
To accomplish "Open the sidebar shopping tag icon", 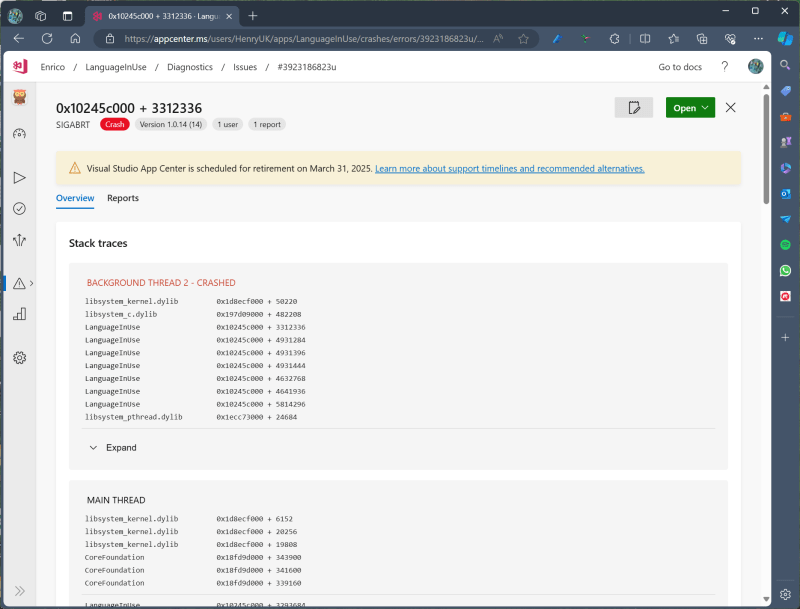I will tap(785, 91).
